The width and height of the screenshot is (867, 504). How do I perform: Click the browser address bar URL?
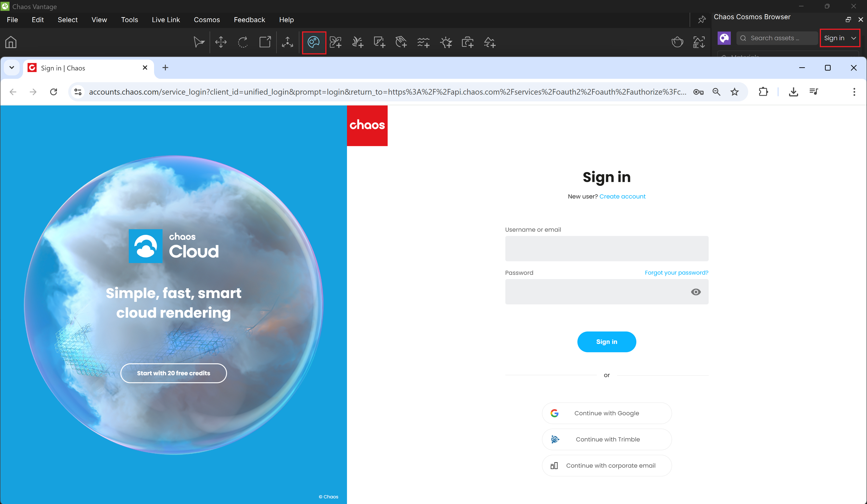click(x=387, y=92)
